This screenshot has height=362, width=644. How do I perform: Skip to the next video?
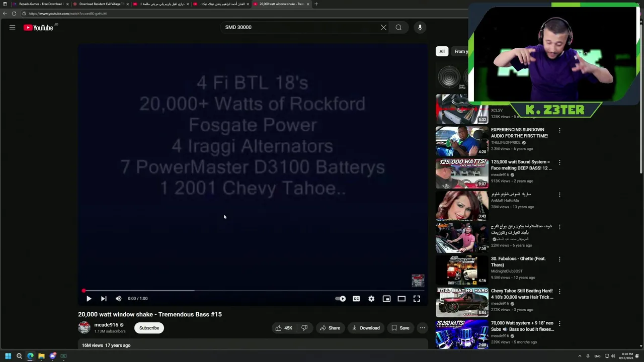tap(104, 299)
